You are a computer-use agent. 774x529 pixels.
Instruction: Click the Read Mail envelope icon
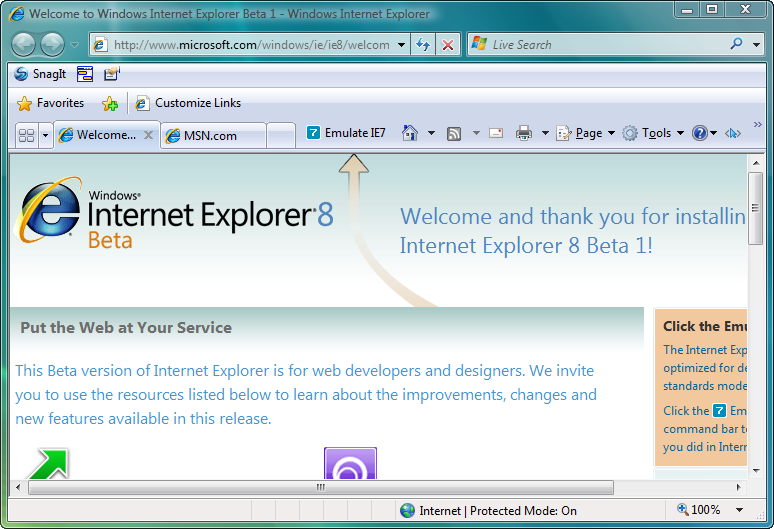495,133
